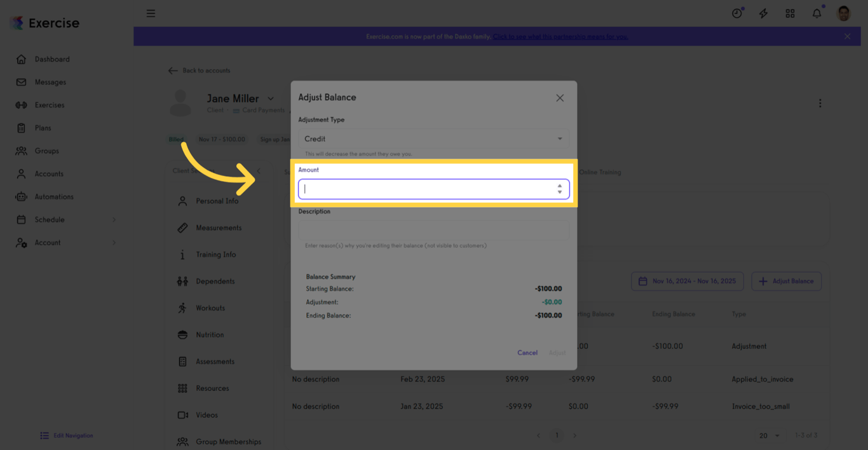Open the Dashboard home icon
The image size is (868, 450).
click(x=21, y=59)
